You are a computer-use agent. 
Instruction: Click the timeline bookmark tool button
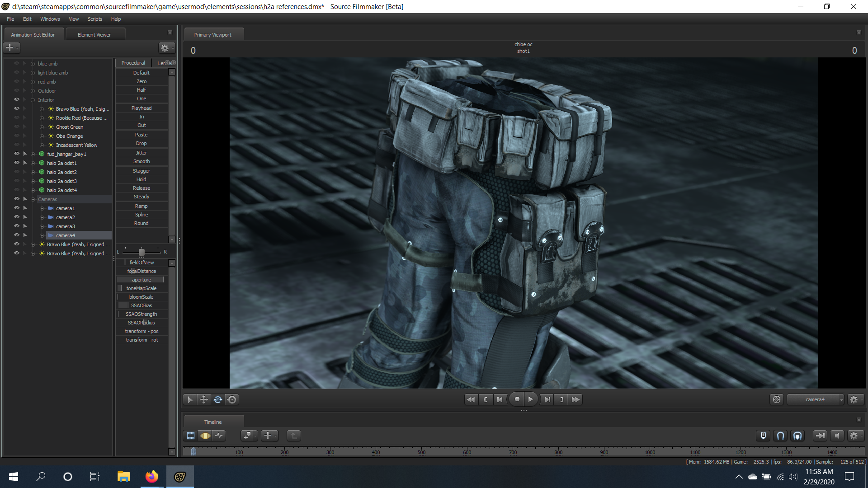click(249, 436)
